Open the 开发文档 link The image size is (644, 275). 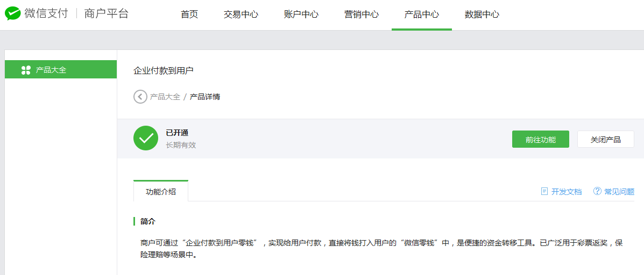pos(567,192)
